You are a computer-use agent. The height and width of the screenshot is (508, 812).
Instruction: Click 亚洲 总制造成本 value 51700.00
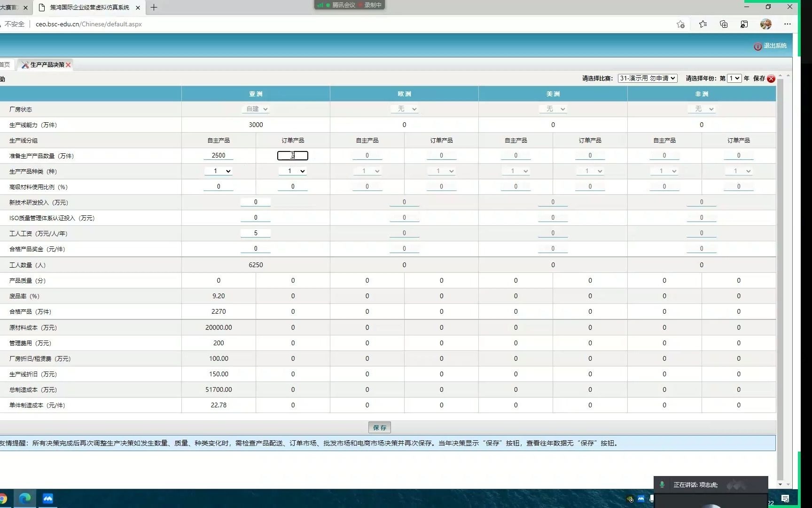coord(219,390)
